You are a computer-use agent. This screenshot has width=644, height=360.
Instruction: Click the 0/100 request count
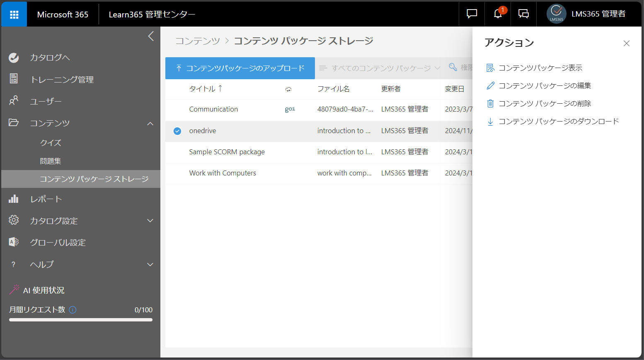coord(143,310)
